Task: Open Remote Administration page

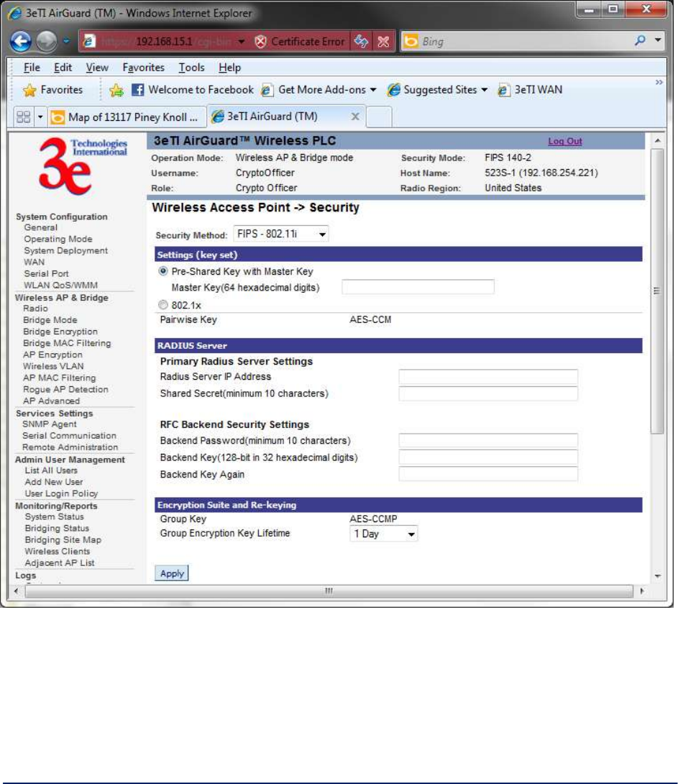Action: tap(70, 447)
